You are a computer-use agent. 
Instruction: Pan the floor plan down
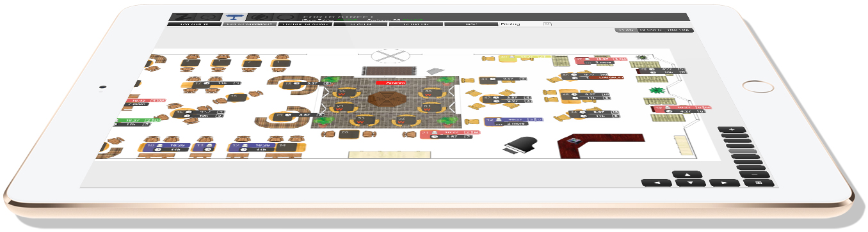tap(690, 183)
